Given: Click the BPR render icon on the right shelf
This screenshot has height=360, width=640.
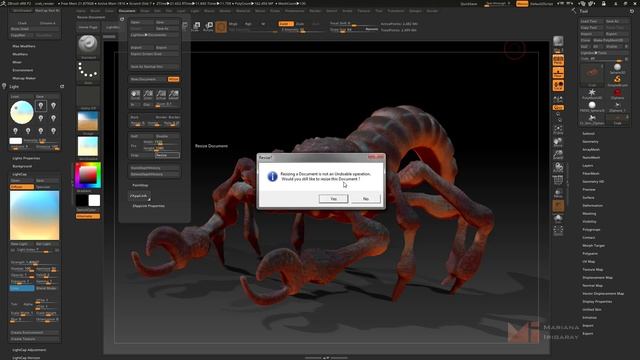Looking at the screenshot, I should click(x=558, y=42).
